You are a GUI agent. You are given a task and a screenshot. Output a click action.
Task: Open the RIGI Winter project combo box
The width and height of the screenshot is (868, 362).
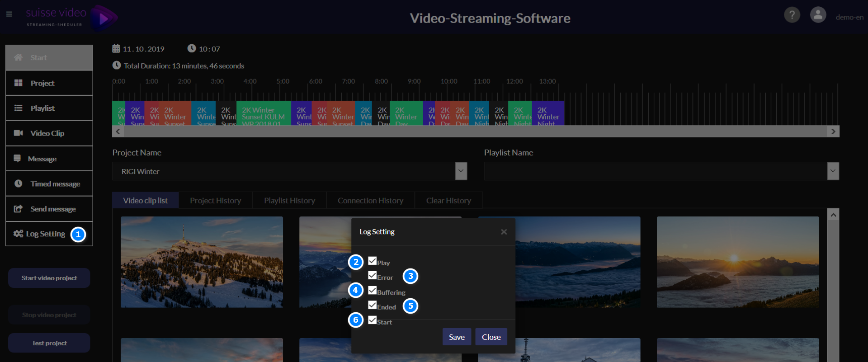click(289, 171)
